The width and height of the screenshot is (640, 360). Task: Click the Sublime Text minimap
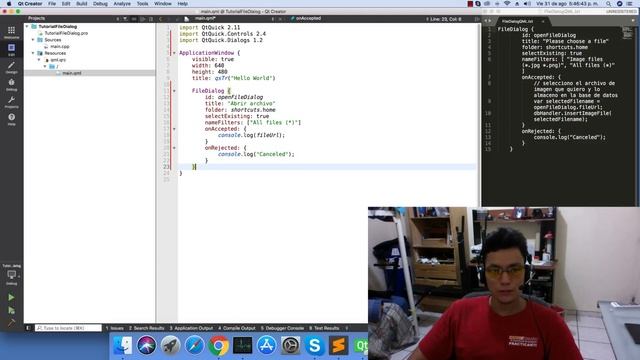click(x=627, y=33)
